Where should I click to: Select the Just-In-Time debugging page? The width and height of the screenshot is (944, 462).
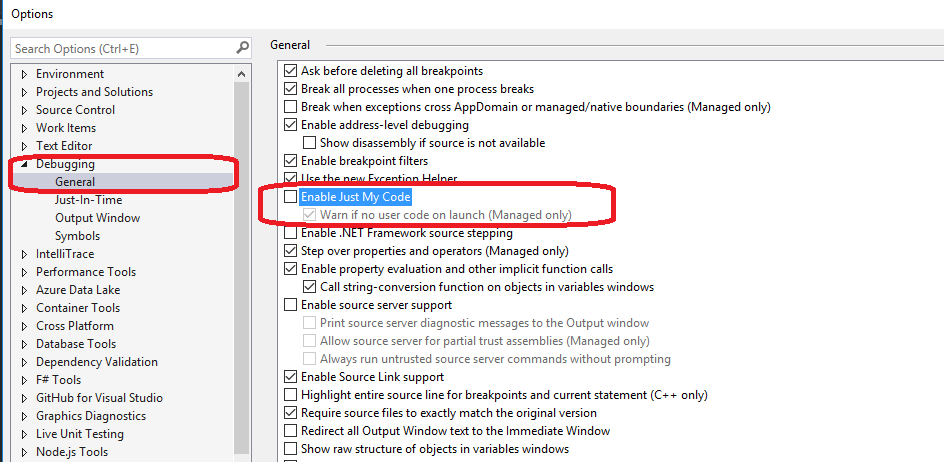[x=88, y=200]
